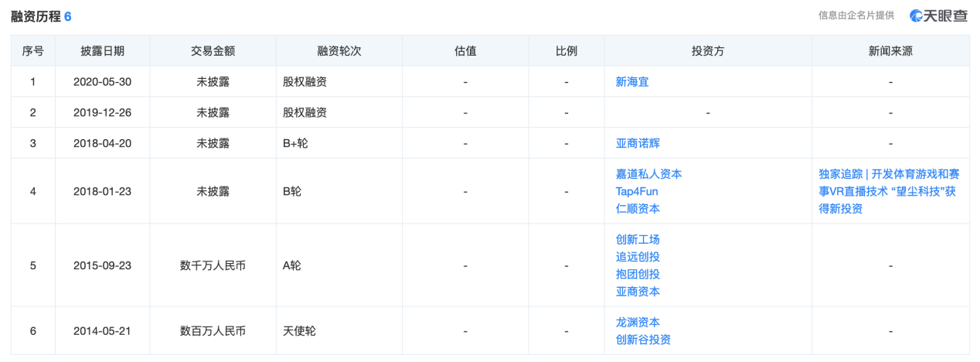Click the 新闻来源 column header
Viewport: 980px width, 362px height.
(890, 51)
